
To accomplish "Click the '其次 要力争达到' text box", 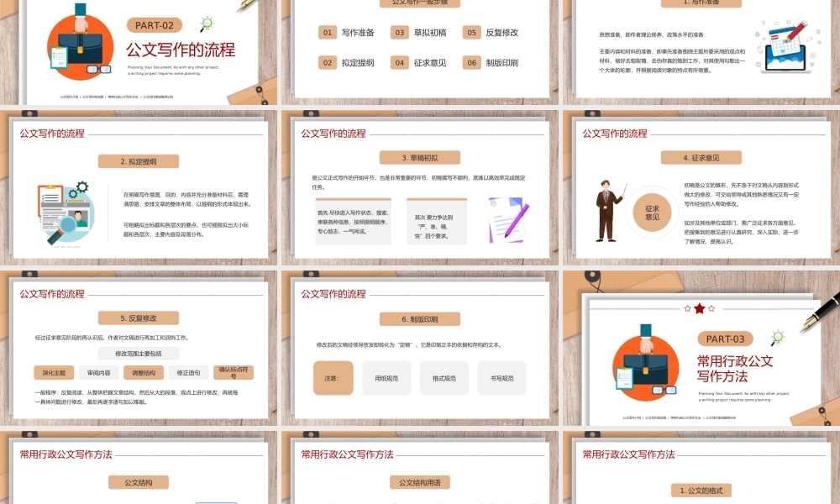I will coord(437,222).
